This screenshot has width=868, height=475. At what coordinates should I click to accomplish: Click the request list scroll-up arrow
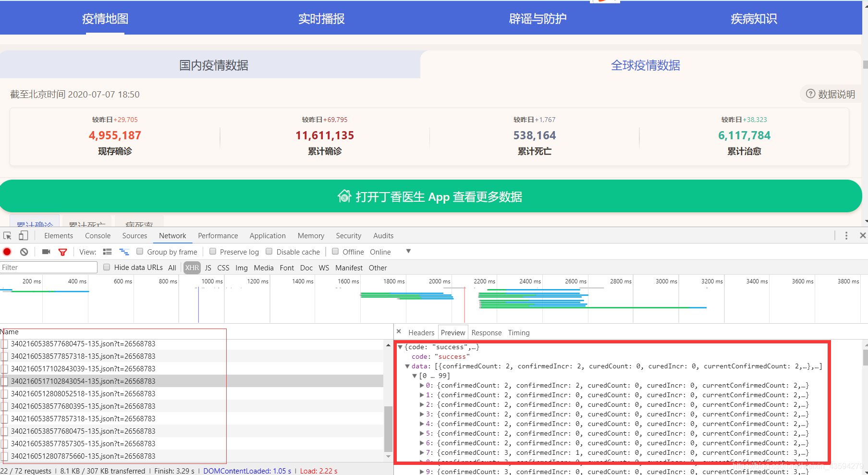pos(388,345)
